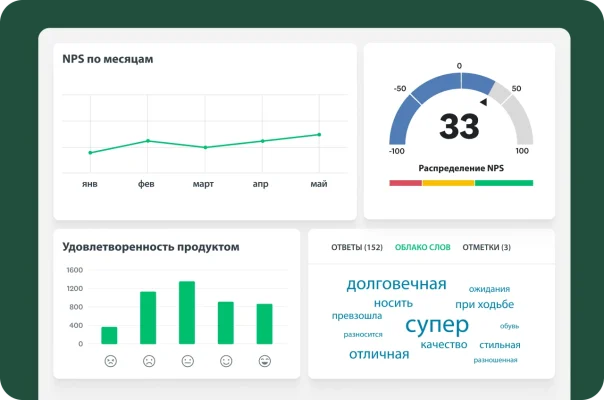Click the red detractors segment of distribution bar
Screen dimensions: 604x400
point(406,183)
